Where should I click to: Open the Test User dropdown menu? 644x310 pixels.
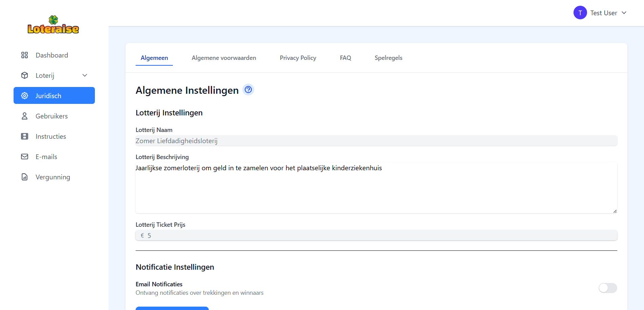pos(624,13)
